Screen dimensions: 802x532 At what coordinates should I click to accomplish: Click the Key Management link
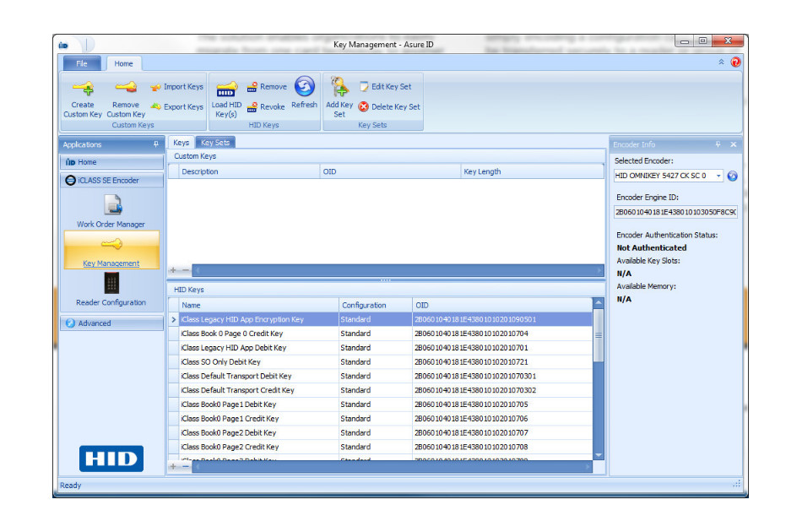[x=111, y=263]
